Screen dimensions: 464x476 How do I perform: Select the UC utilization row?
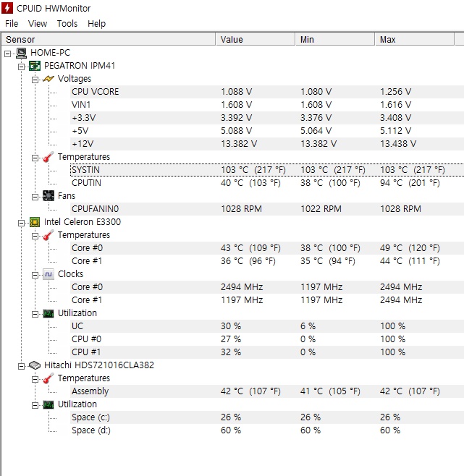tap(267, 326)
